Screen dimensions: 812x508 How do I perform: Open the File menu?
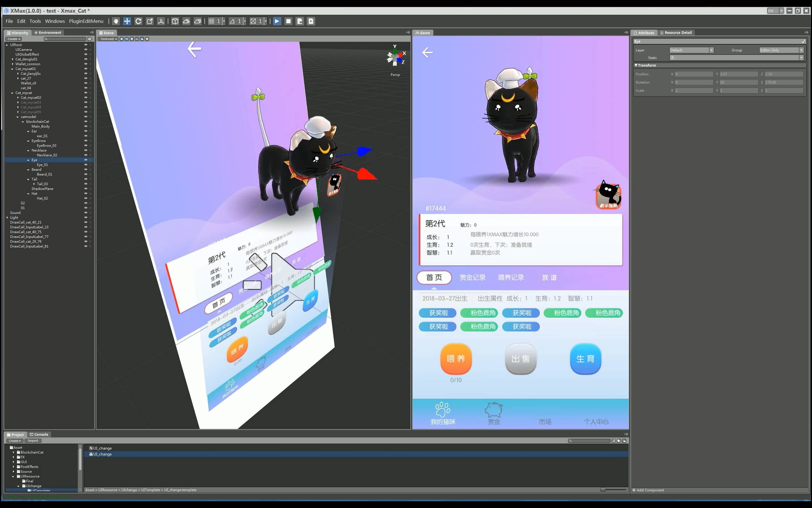pyautogui.click(x=9, y=21)
